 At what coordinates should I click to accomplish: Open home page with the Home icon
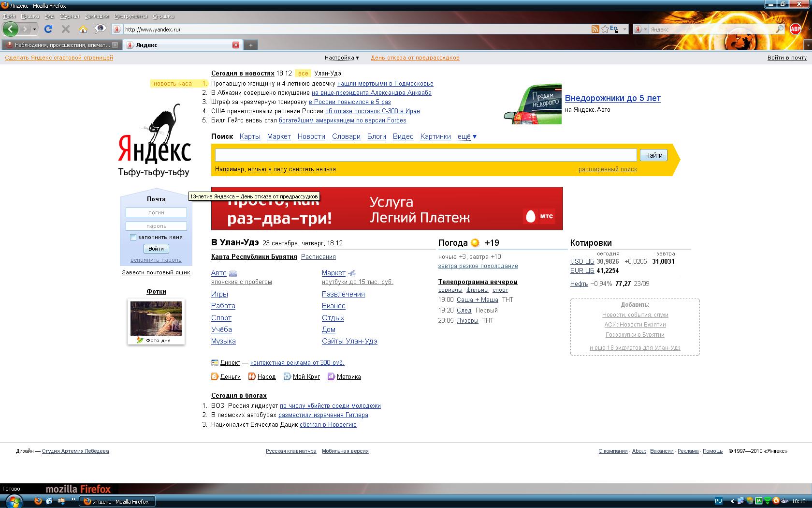point(83,29)
